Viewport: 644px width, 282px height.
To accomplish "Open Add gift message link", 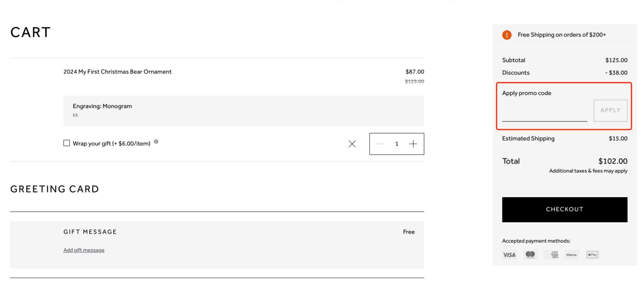I will tap(83, 250).
